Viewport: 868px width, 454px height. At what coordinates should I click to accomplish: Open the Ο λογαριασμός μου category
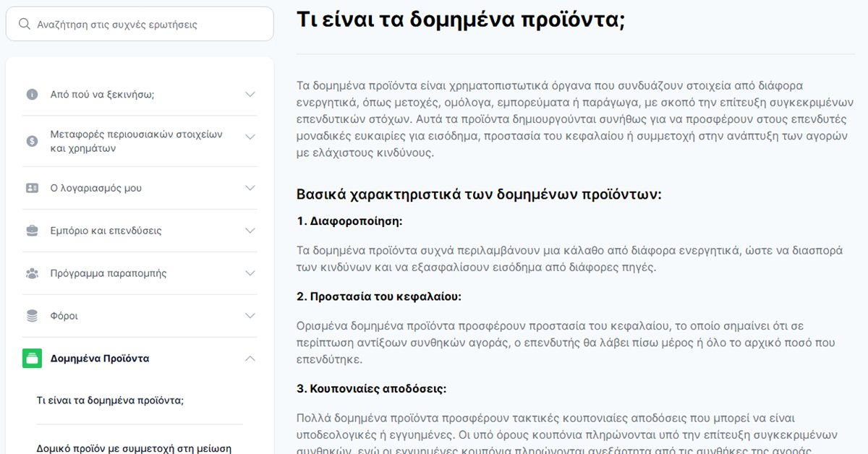[95, 188]
